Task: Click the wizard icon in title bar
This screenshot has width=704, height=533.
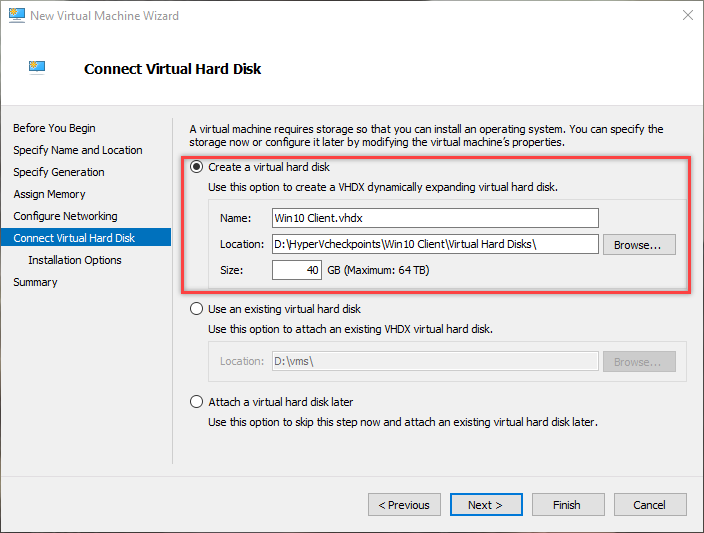Action: tap(17, 15)
